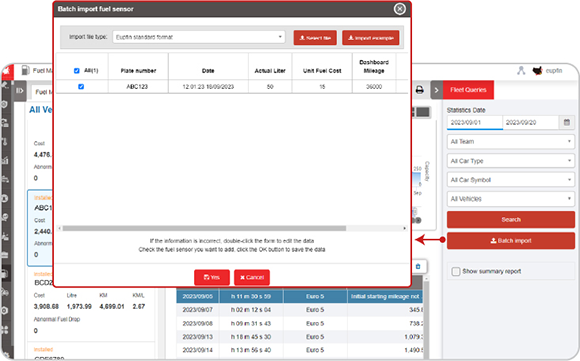Click the Select file button
The width and height of the screenshot is (580, 361).
point(315,38)
